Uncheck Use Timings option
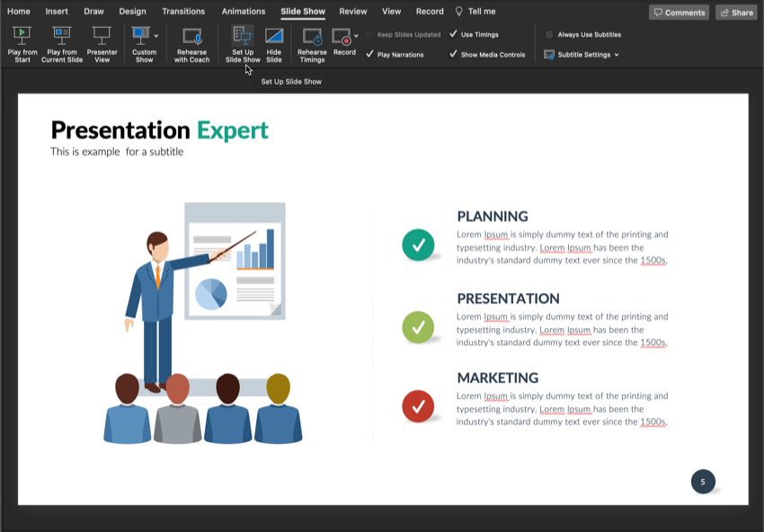 click(x=453, y=34)
